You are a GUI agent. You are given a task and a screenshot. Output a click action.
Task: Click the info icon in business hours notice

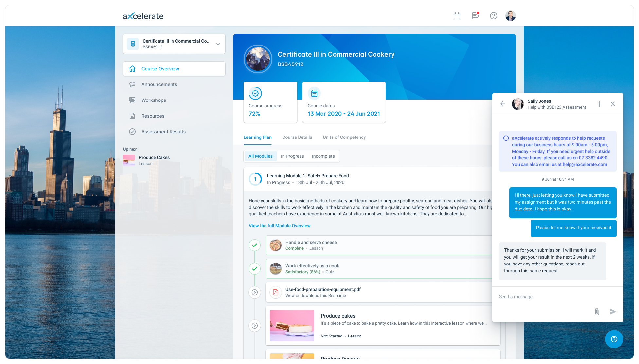click(506, 138)
